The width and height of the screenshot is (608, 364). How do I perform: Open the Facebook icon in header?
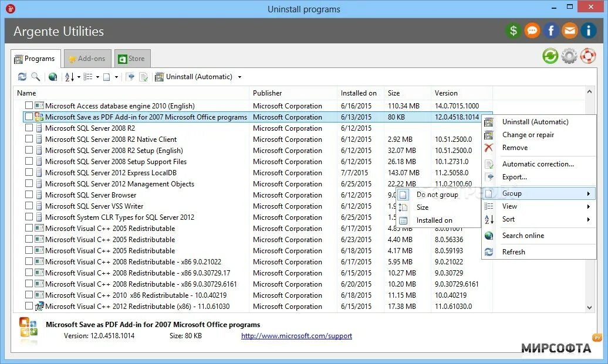pos(551,30)
